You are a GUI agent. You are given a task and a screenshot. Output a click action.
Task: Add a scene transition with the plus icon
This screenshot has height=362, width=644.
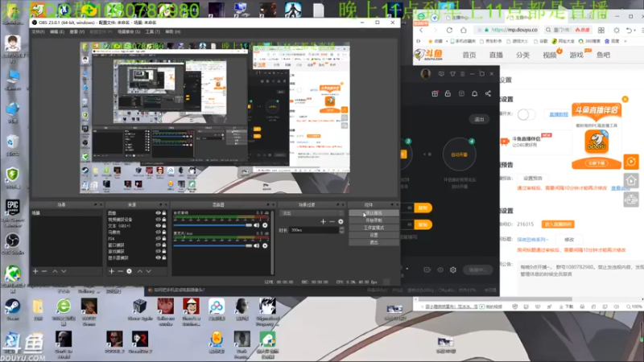point(324,222)
